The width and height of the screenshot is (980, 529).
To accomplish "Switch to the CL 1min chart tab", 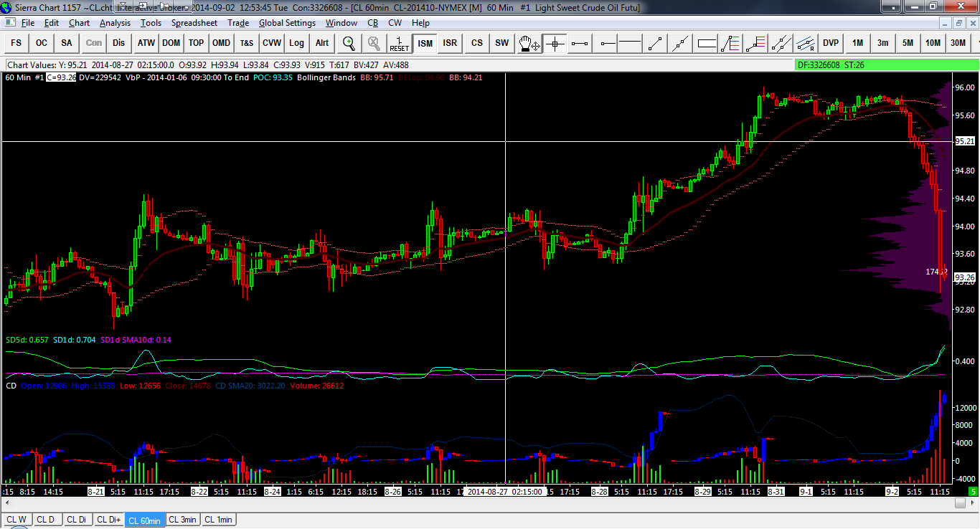I will tap(218, 520).
